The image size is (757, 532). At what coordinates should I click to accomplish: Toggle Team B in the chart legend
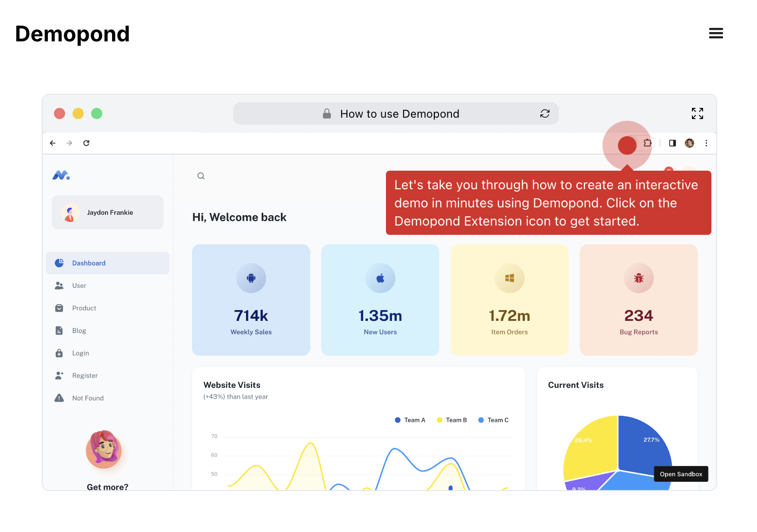[452, 420]
